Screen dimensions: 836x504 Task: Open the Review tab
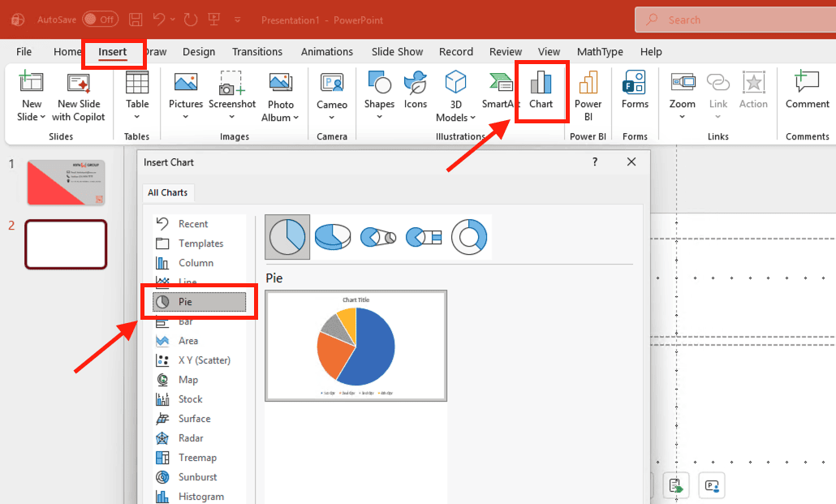(x=506, y=52)
